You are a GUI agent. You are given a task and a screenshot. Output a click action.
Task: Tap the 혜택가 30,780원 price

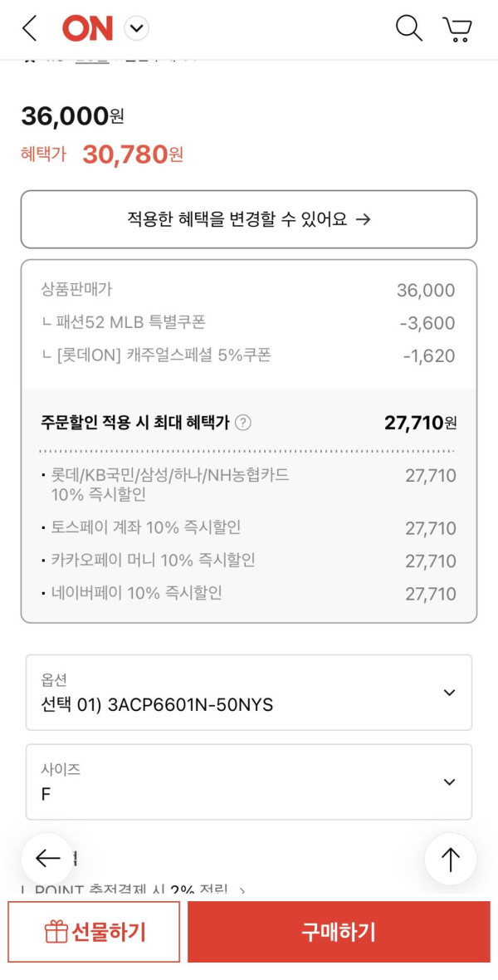[x=133, y=154]
